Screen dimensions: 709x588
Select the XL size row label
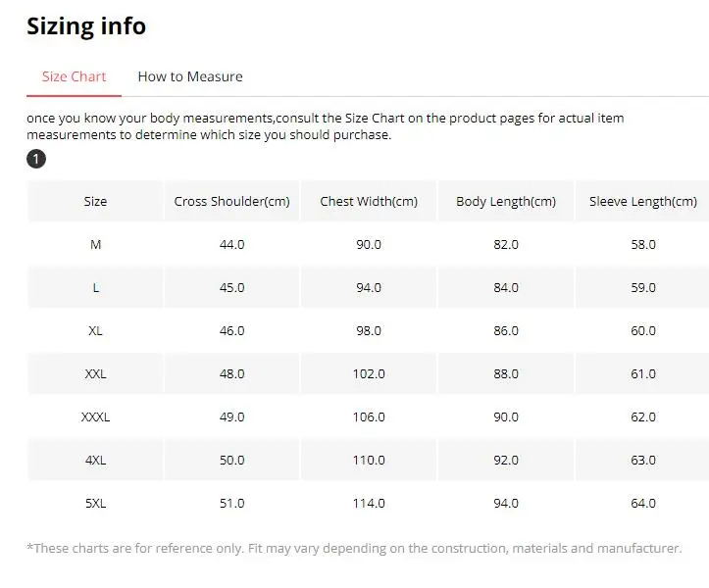[x=95, y=331]
